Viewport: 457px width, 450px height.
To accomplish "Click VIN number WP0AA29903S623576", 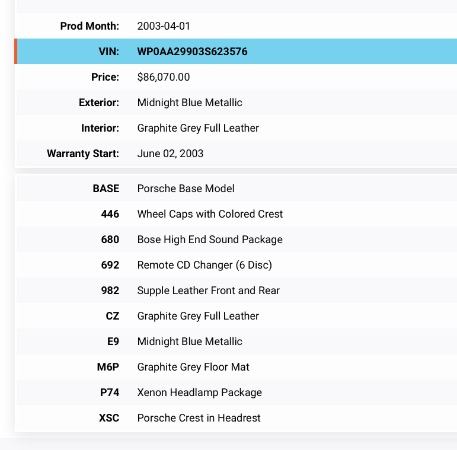I will 192,52.
